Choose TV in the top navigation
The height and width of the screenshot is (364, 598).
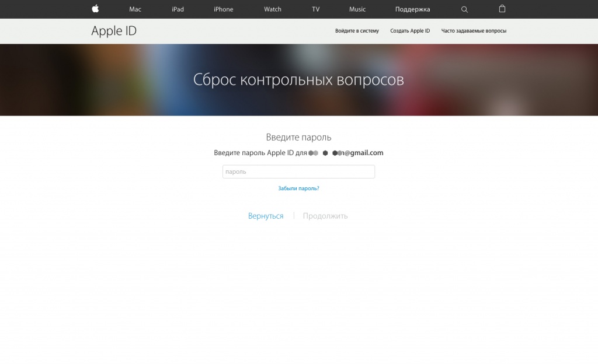[x=316, y=9]
